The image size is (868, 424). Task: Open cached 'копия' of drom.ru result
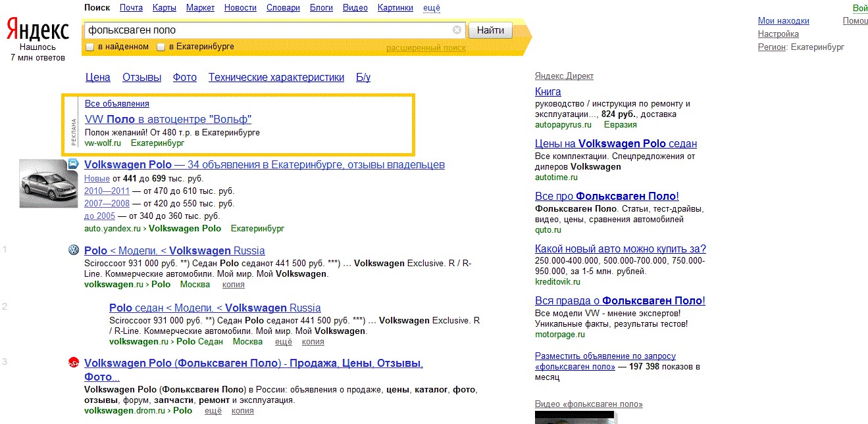click(243, 411)
